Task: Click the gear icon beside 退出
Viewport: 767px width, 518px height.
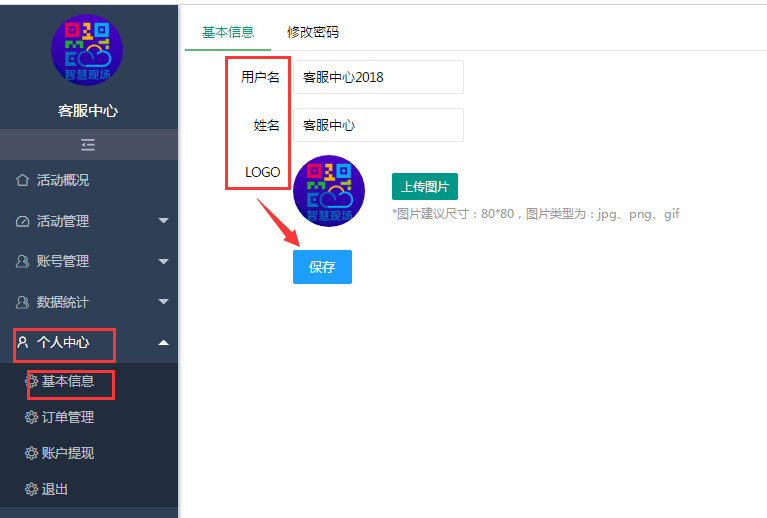Action: pyautogui.click(x=31, y=489)
